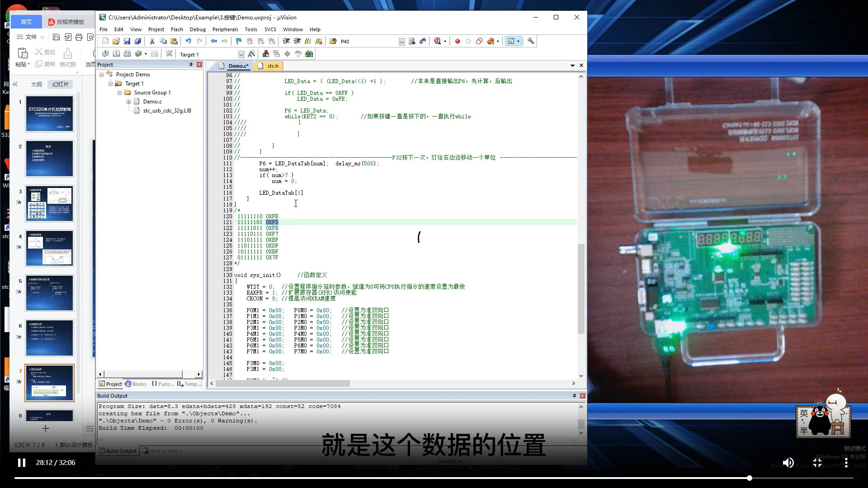Add a new slide with plus button

point(45,428)
